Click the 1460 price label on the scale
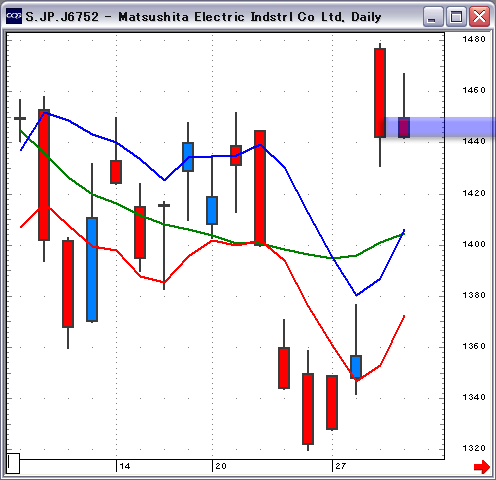 (x=474, y=90)
